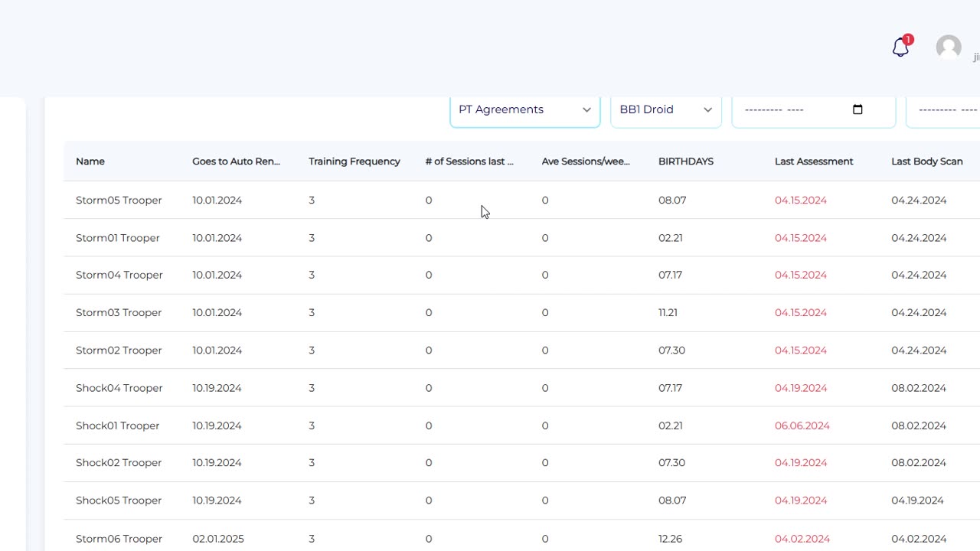
Task: Sort by the Name column header
Action: 90,161
